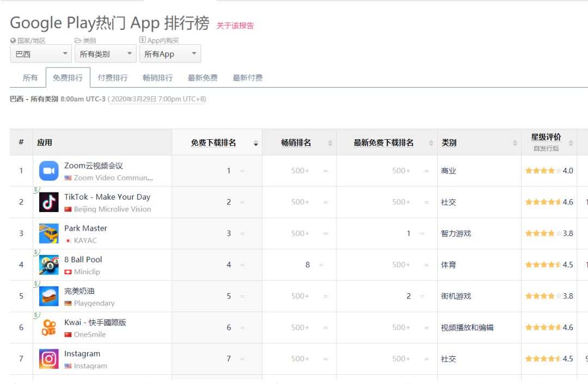Click the TikTok app icon
This screenshot has height=384, width=588.
[48, 202]
